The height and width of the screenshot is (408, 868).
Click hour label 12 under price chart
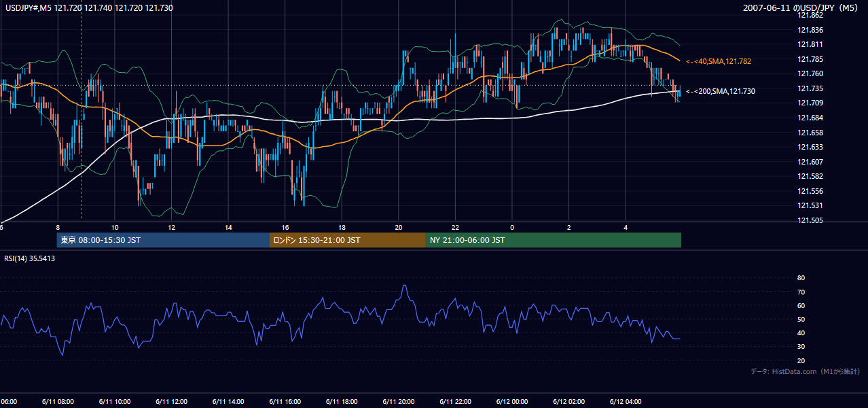(x=172, y=227)
